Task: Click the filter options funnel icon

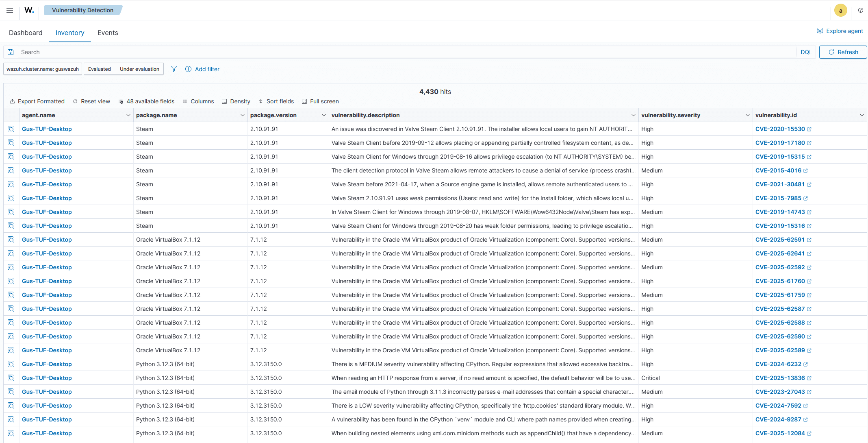Action: [x=174, y=69]
